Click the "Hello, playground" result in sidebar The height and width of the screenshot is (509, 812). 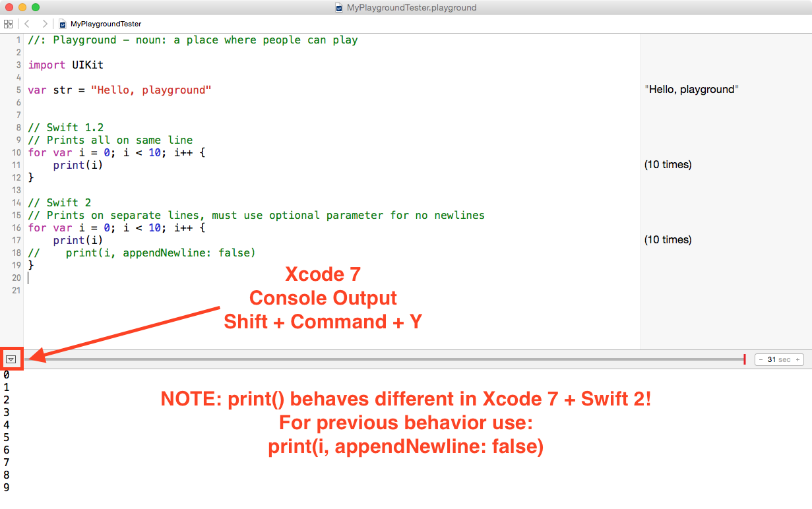point(691,89)
